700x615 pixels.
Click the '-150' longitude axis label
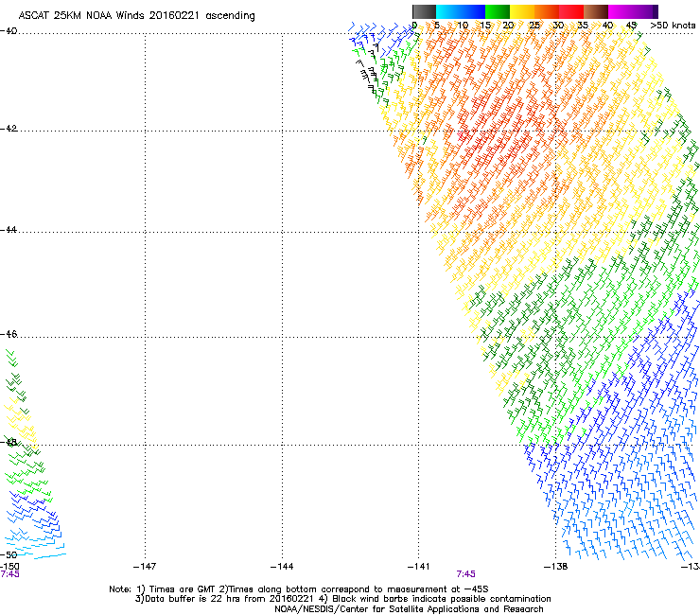[9, 567]
